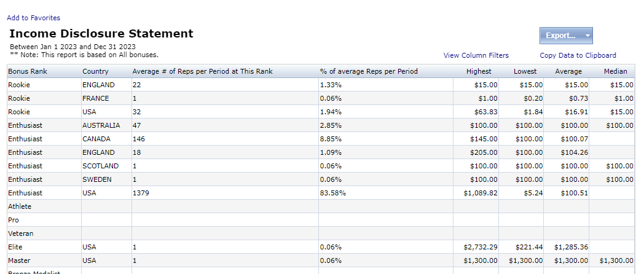Viewport: 644px width, 274px height.
Task: Click the Master rank cell
Action: pos(18,260)
